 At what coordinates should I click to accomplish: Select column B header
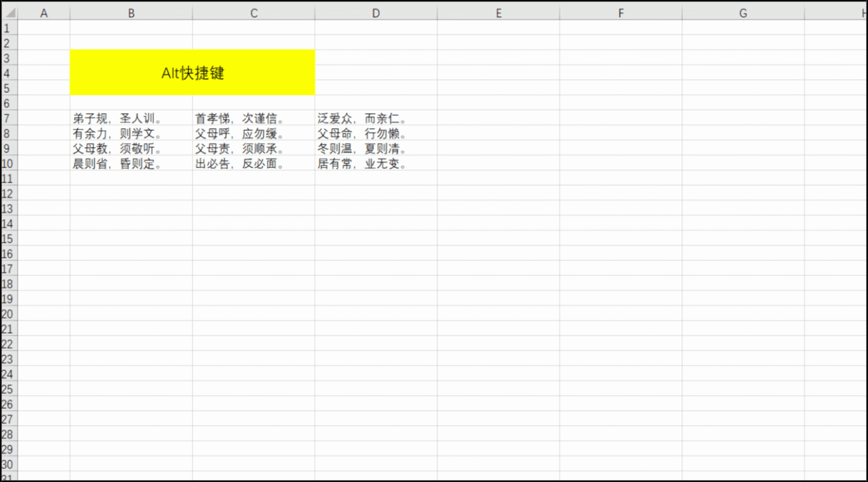[x=131, y=14]
